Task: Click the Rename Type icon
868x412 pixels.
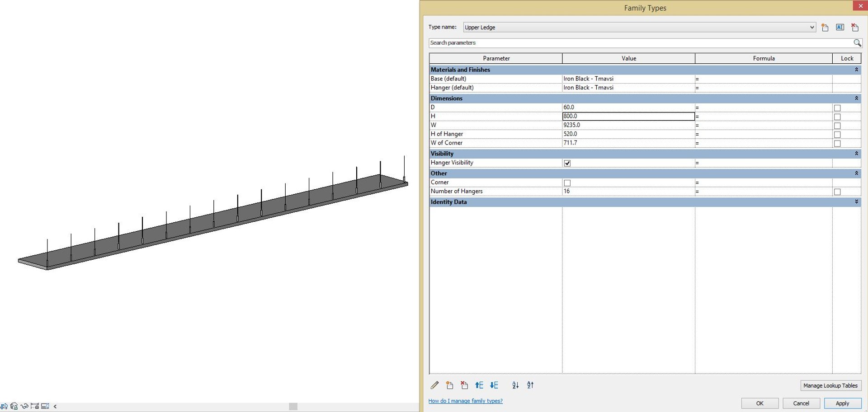Action: pyautogui.click(x=840, y=28)
